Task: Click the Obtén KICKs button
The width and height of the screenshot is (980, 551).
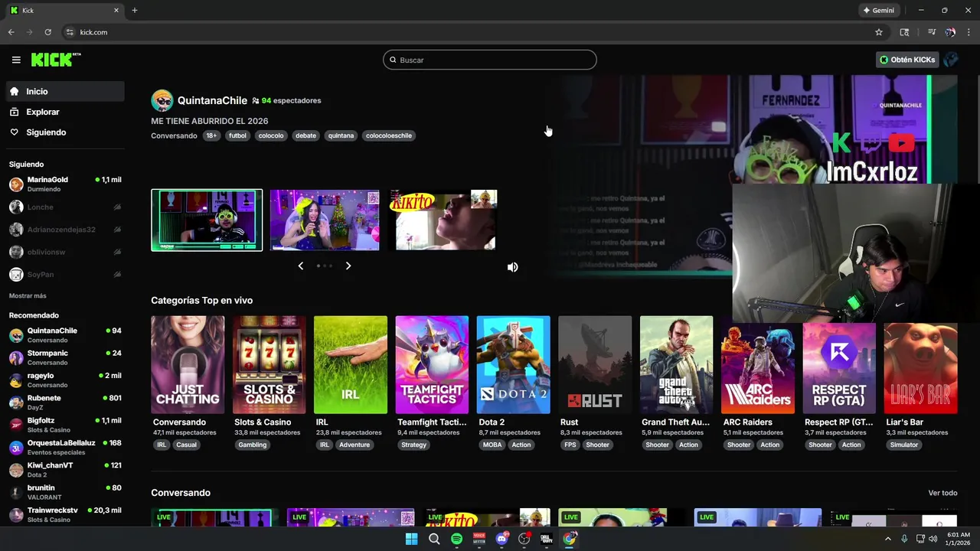Action: coord(907,60)
